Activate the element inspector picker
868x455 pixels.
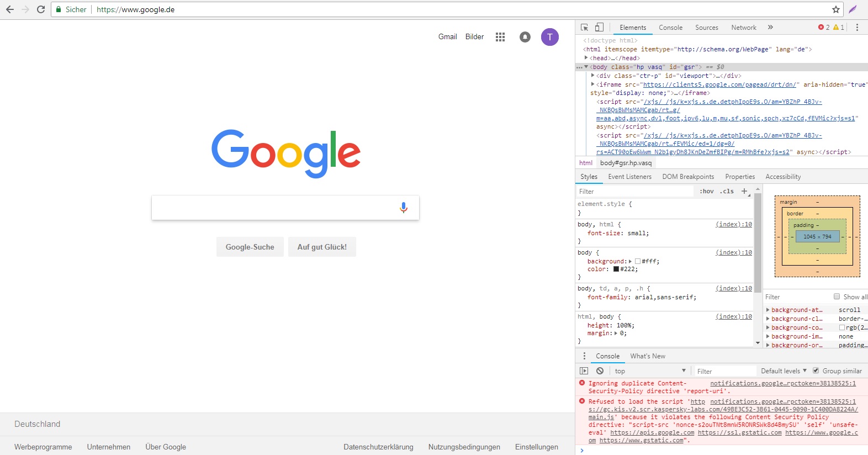(585, 27)
